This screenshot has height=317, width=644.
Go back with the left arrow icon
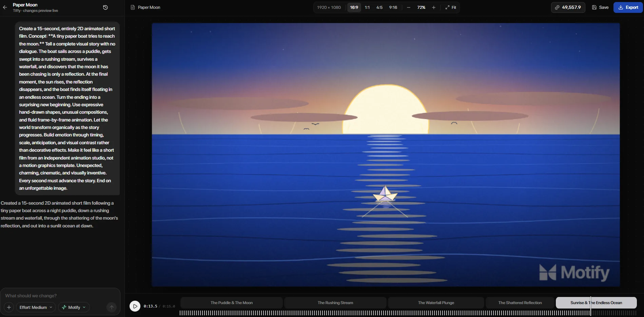[5, 7]
